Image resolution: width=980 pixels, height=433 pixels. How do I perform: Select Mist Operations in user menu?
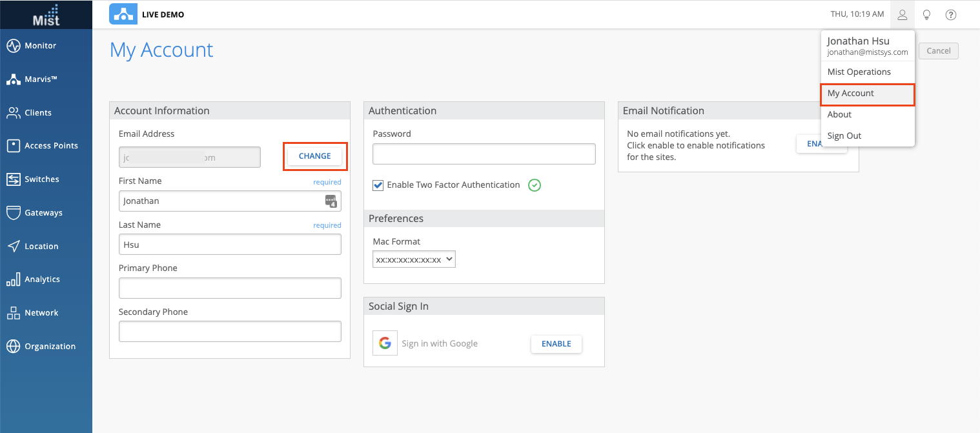click(x=859, y=72)
